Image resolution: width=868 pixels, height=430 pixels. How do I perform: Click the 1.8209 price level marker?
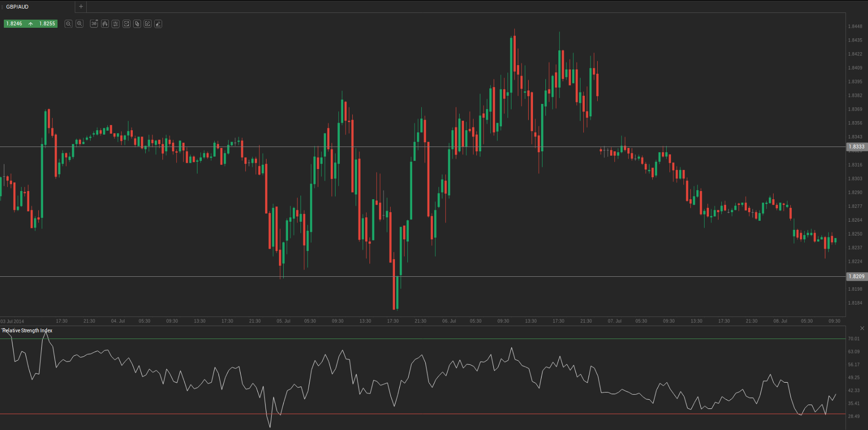click(856, 276)
